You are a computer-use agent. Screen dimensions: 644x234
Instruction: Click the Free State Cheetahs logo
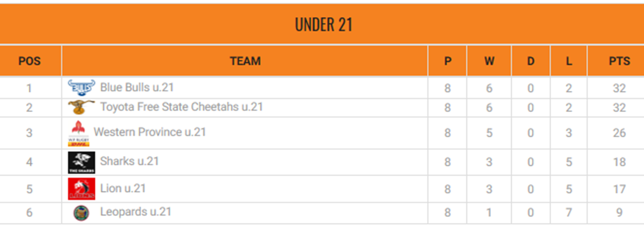pos(82,108)
